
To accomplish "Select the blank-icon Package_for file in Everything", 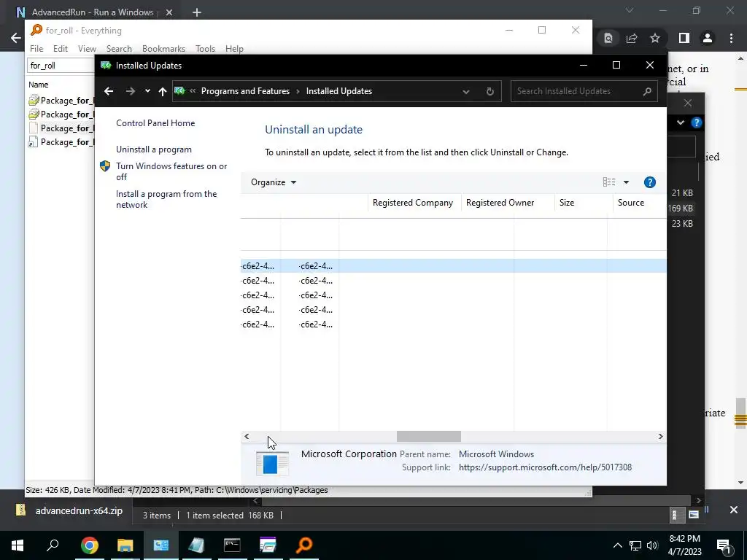I will [x=61, y=128].
